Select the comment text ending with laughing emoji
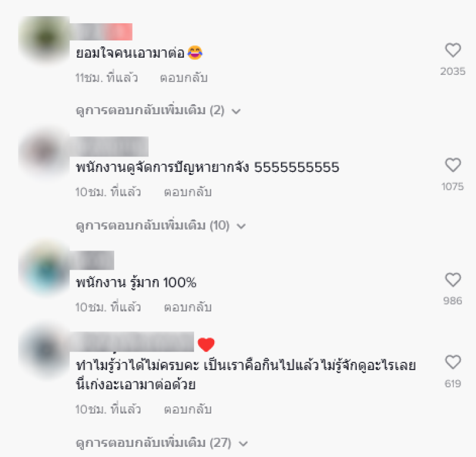Viewport: 476px width, 457px height. pos(139,53)
